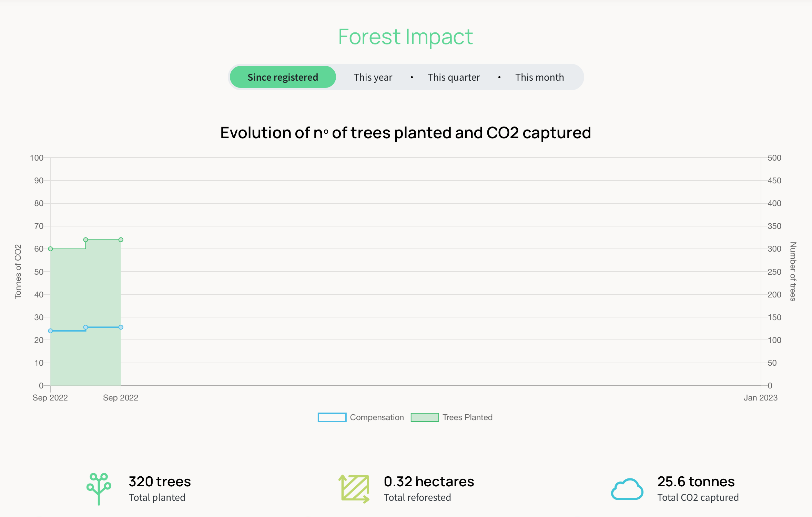Click last green Trees Planted data point
812x517 pixels.
(121, 240)
